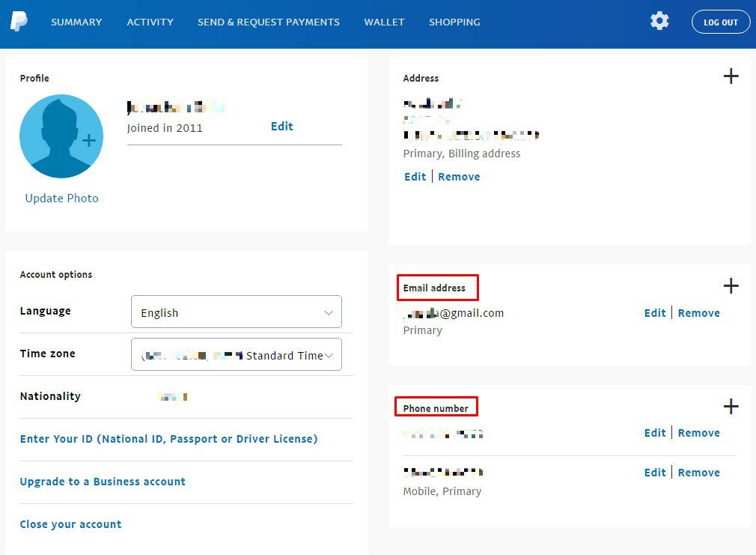Open the Summary tab
This screenshot has width=756, height=555.
tap(76, 22)
